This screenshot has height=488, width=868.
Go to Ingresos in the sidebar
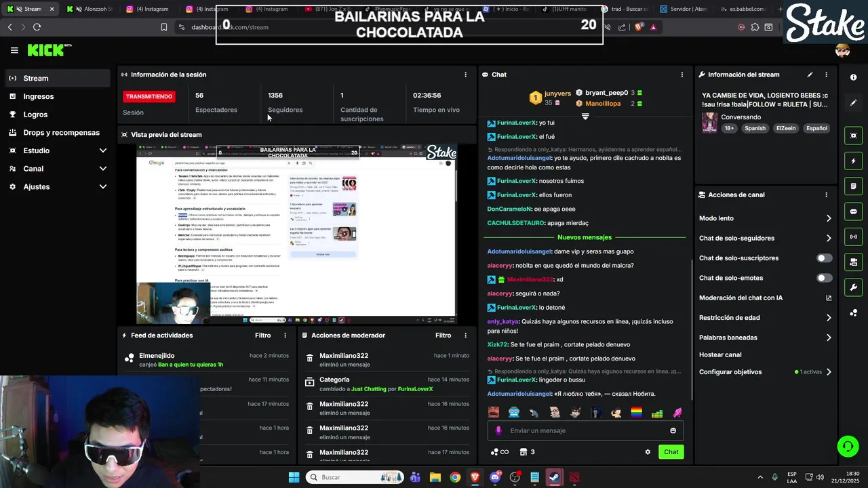[58, 96]
